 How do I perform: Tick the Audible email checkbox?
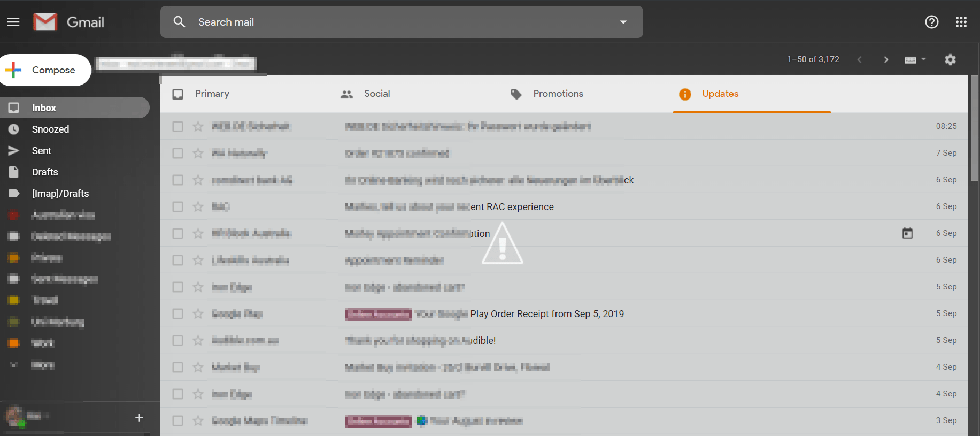pos(178,340)
